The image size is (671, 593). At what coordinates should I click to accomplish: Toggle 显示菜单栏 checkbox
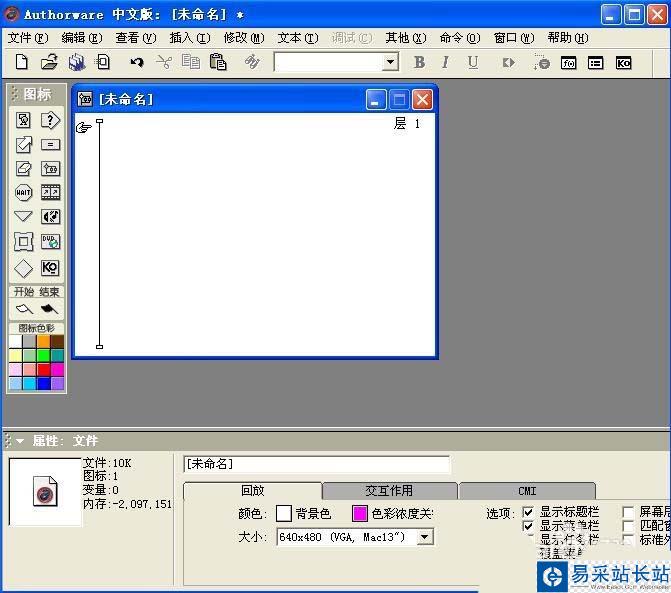(528, 526)
